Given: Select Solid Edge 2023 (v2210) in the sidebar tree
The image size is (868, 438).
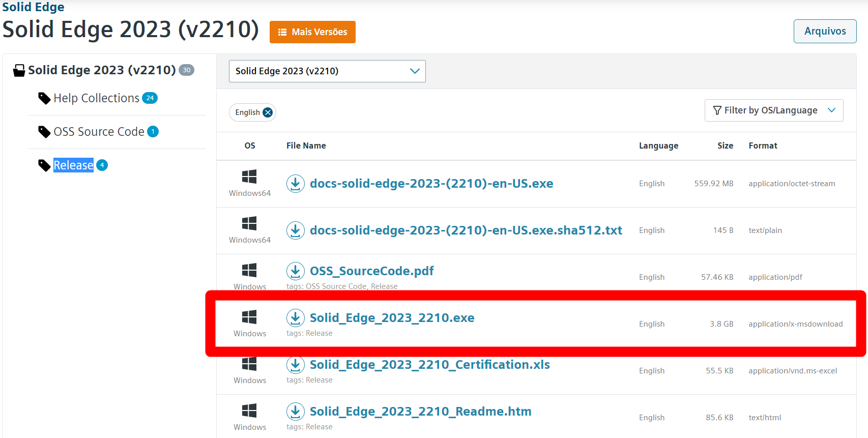Looking at the screenshot, I should 102,70.
